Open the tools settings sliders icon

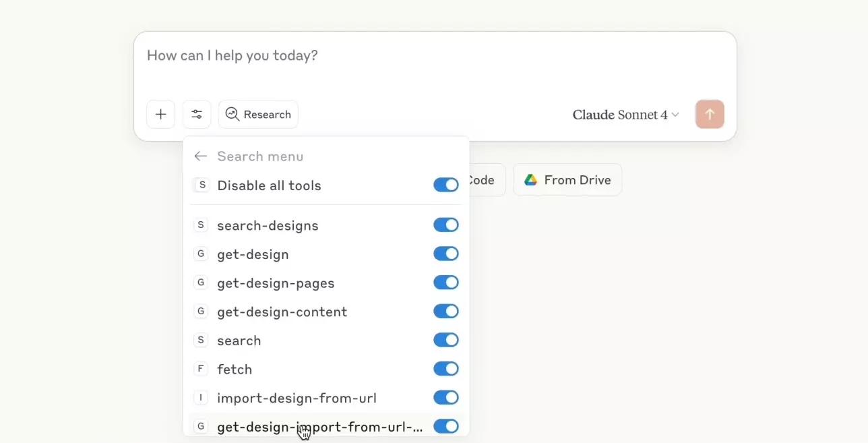tap(197, 115)
